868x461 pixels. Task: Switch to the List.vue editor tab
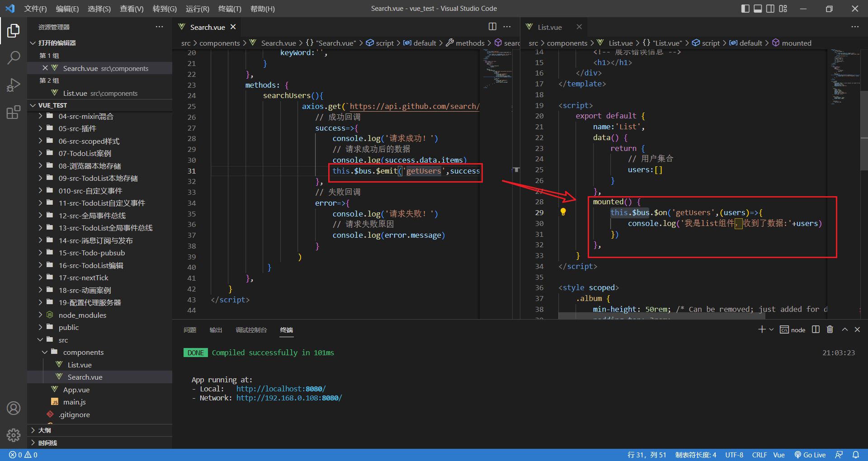[x=549, y=27]
